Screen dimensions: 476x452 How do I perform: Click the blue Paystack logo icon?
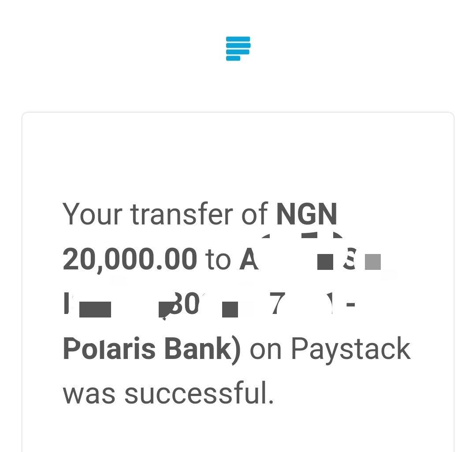click(x=238, y=49)
